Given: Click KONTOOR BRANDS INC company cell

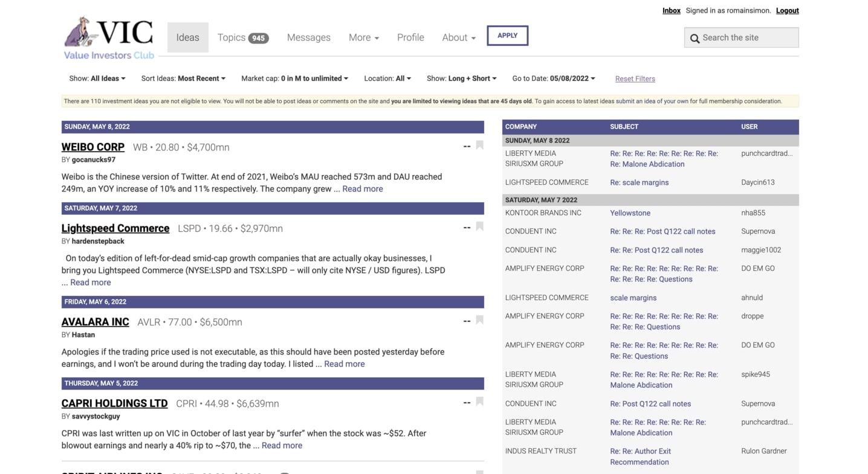Looking at the screenshot, I should [543, 213].
